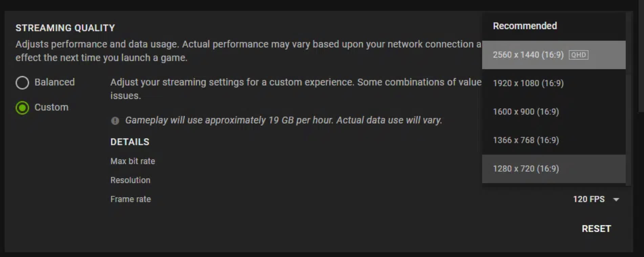Click the DETAILS subsection heading

pos(130,142)
